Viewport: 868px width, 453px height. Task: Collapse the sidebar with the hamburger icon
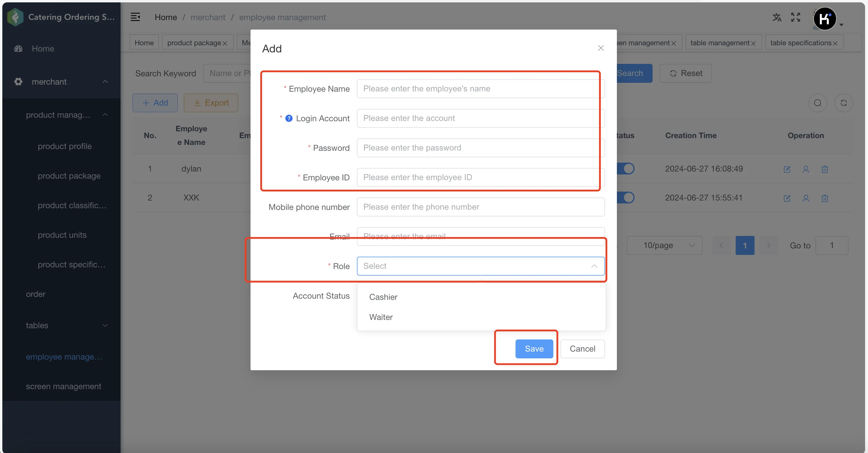(x=135, y=17)
